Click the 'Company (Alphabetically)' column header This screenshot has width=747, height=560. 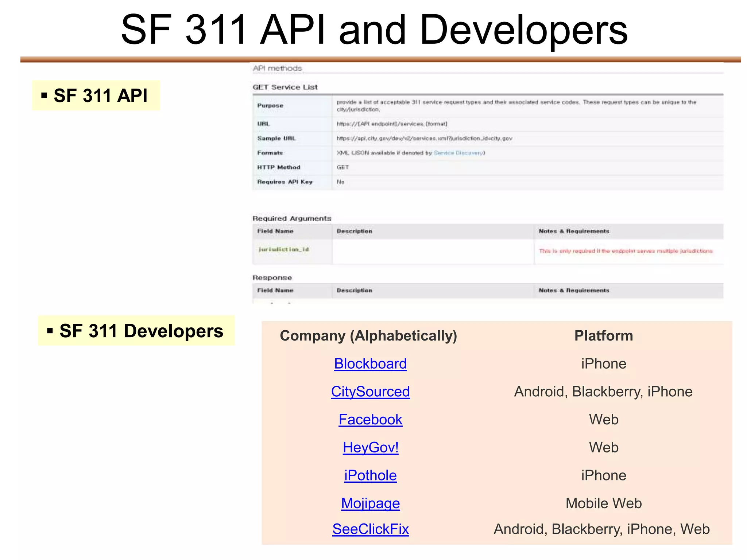pyautogui.click(x=368, y=336)
